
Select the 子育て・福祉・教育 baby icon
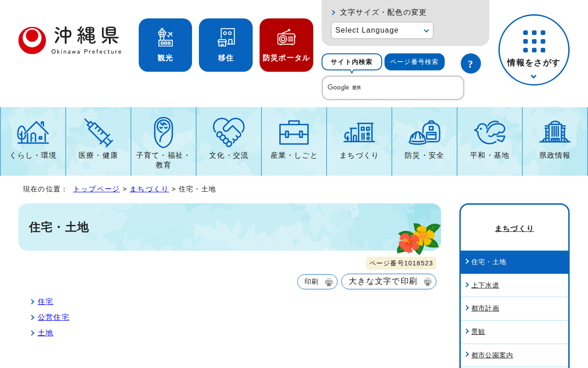[x=164, y=132]
